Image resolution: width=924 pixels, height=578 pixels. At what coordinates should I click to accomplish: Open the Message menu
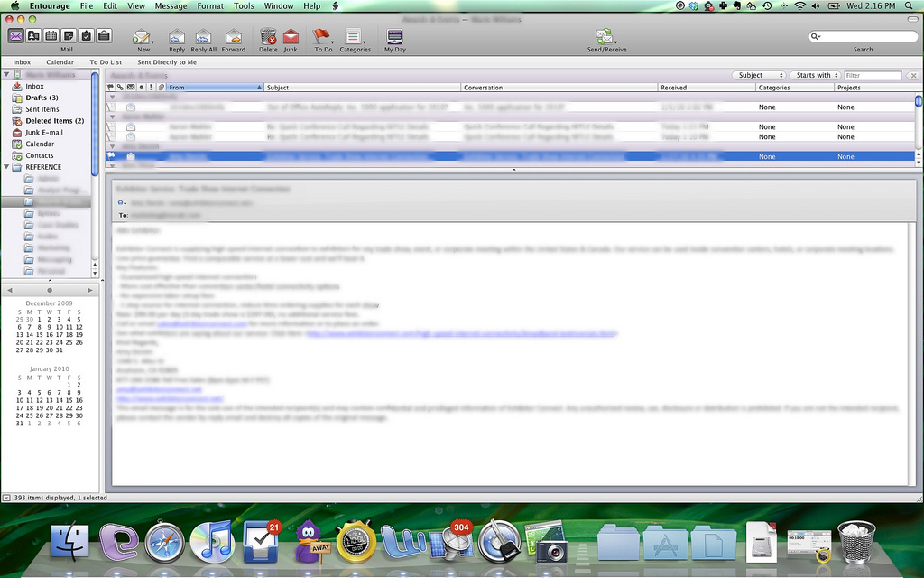coord(171,6)
